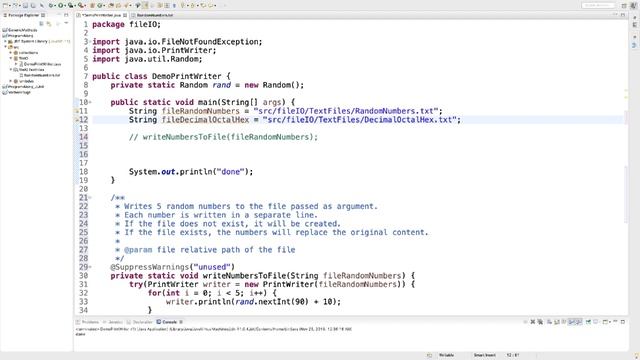Viewport: 640px width, 360px height.
Task: Click the commented writeNumbersToFile line
Action: 223,137
